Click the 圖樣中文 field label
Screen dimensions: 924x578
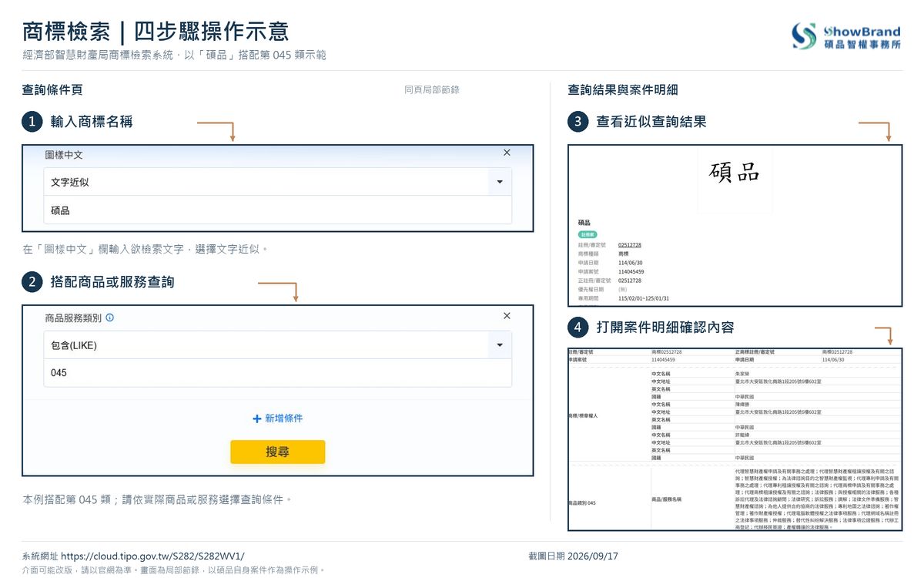pos(64,155)
